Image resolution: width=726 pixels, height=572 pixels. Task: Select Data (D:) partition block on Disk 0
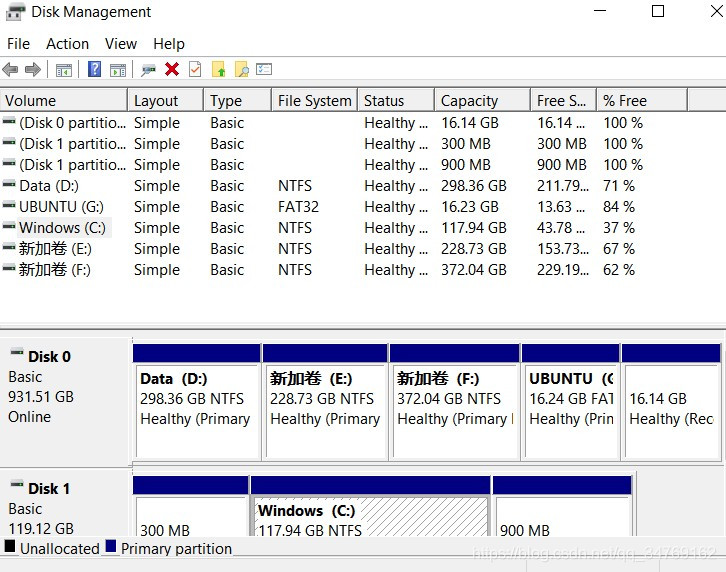pyautogui.click(x=197, y=411)
